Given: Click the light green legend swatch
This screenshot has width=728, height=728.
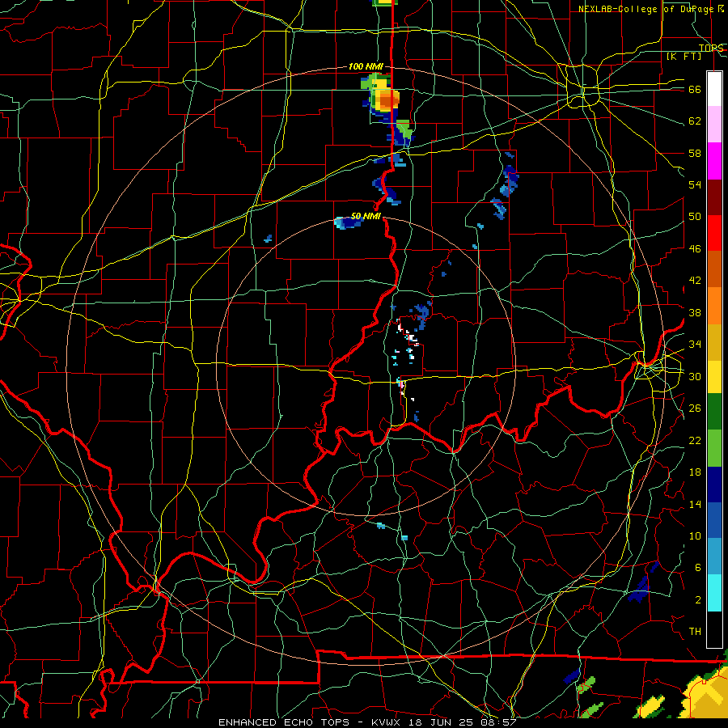Looking at the screenshot, I should [x=714, y=448].
